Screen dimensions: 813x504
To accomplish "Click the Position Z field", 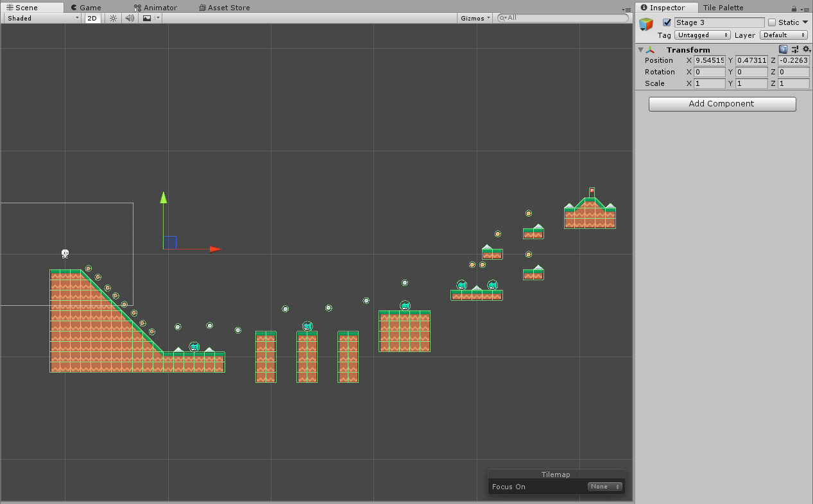I will pyautogui.click(x=793, y=60).
